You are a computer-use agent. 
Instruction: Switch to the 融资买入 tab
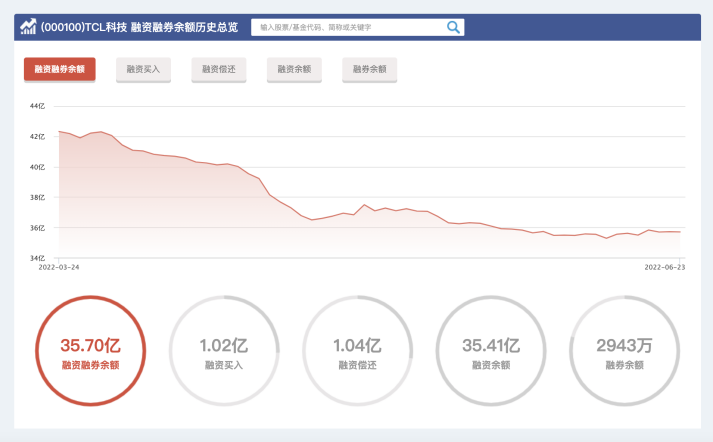point(143,69)
